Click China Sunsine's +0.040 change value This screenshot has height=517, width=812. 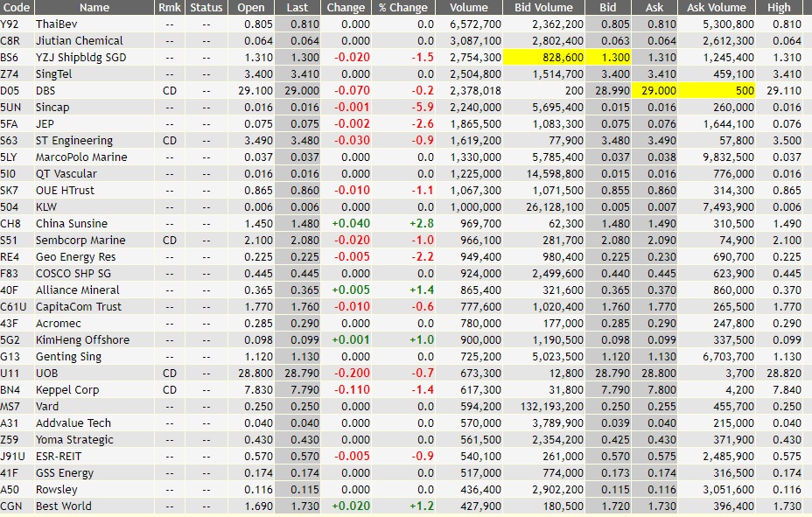pos(351,224)
